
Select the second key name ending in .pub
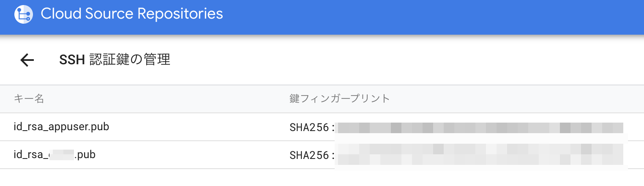55,155
